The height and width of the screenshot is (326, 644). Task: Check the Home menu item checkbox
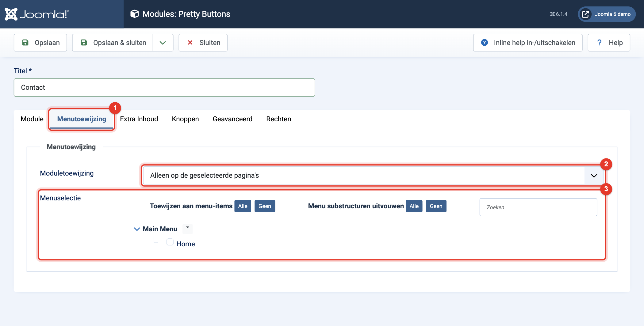pos(170,242)
